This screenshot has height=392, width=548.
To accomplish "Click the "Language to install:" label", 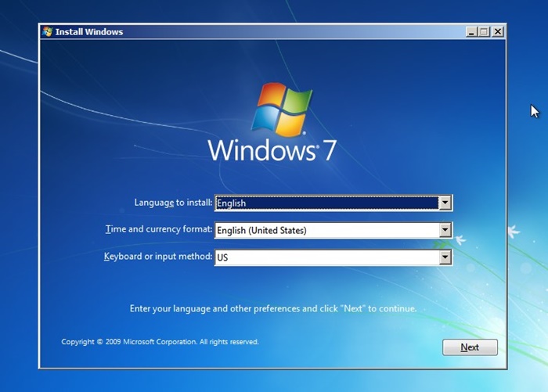I will (x=173, y=203).
